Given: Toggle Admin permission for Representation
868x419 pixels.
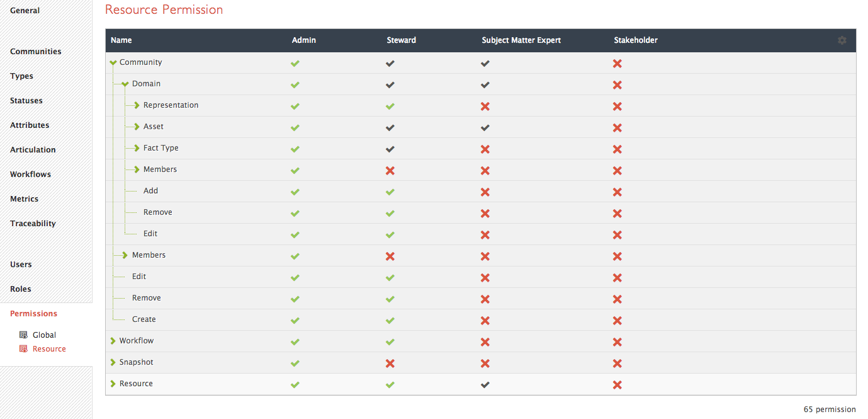Looking at the screenshot, I should coord(295,106).
